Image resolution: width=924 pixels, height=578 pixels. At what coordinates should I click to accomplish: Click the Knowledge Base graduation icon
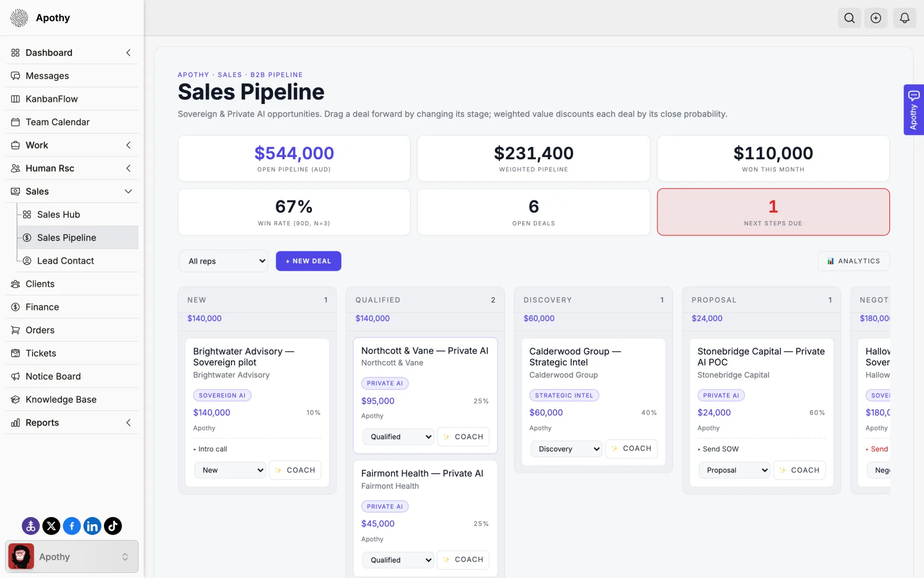[x=15, y=399]
